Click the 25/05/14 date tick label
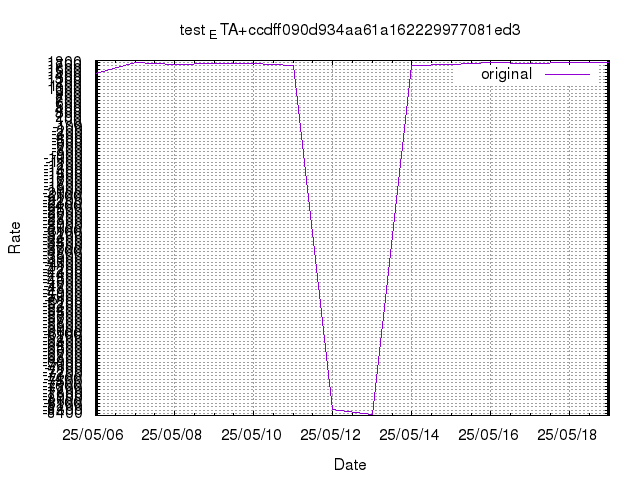Viewport: 640px width, 480px height. (409, 435)
